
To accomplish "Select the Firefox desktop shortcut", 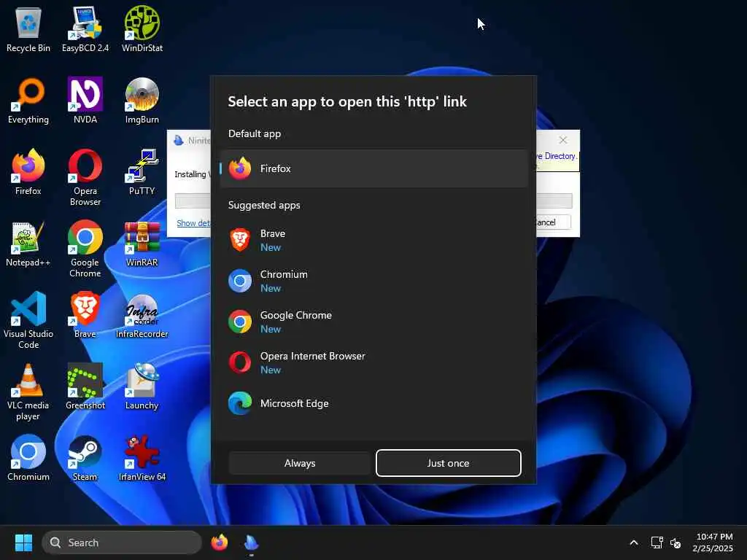I will coord(28,172).
